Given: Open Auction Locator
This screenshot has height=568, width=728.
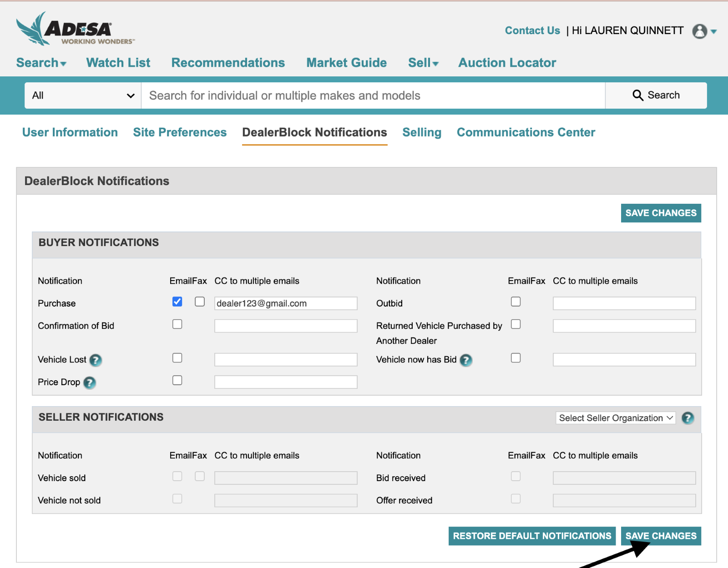Looking at the screenshot, I should point(507,63).
